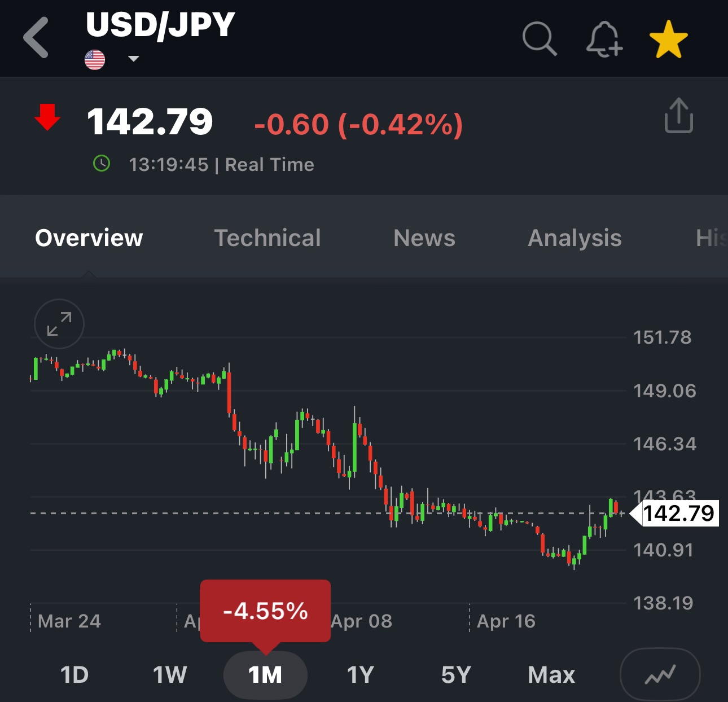The height and width of the screenshot is (702, 728).
Task: Expand chart to fullscreen
Action: tap(59, 324)
